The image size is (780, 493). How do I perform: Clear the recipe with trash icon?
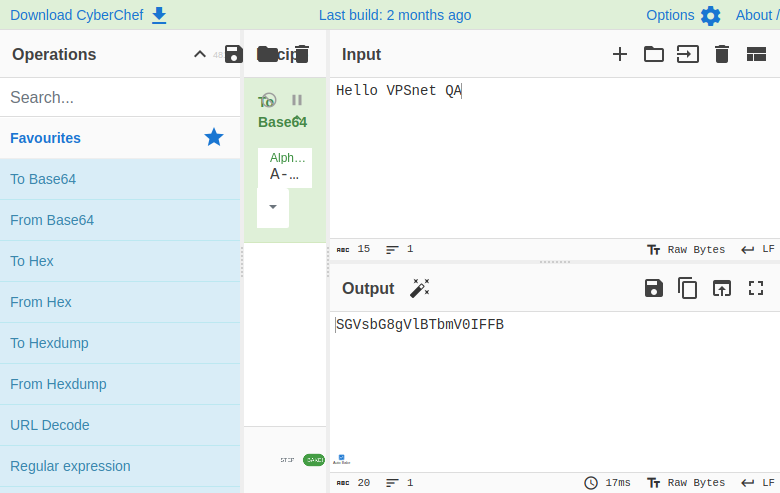tap(301, 54)
